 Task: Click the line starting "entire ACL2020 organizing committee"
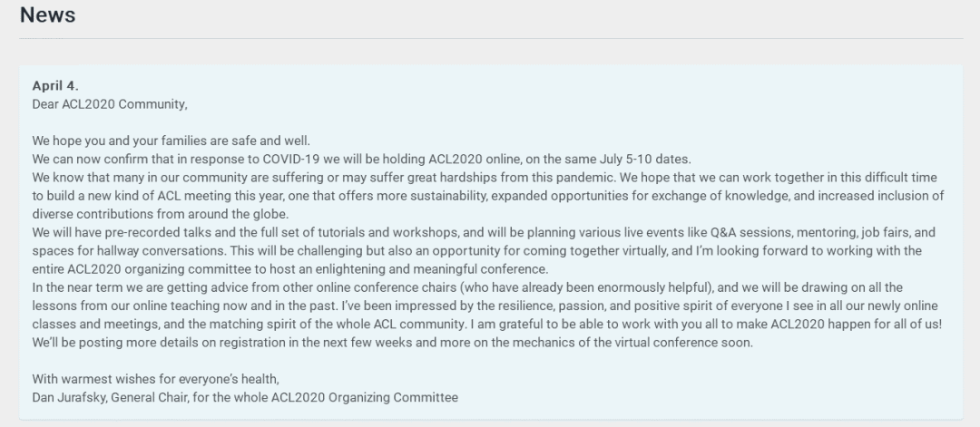point(290,269)
